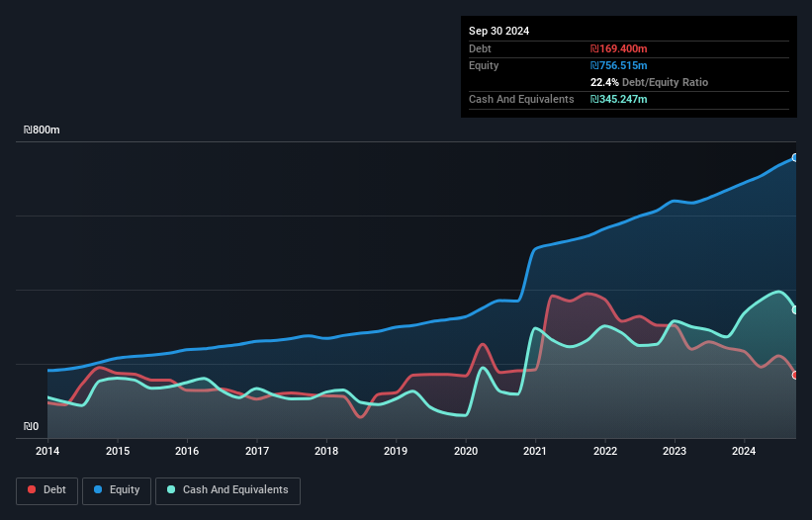Toggle the Debt legend button
The height and width of the screenshot is (520, 812).
point(47,490)
